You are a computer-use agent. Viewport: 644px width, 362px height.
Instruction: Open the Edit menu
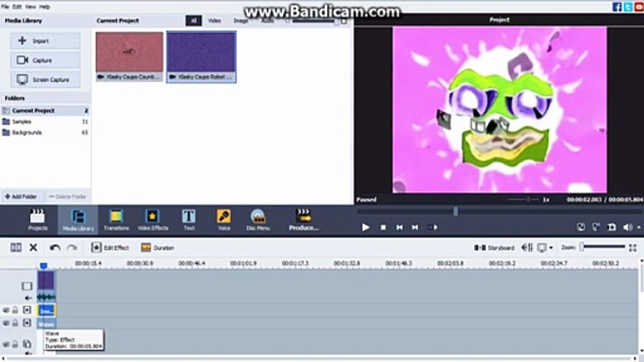pos(17,7)
